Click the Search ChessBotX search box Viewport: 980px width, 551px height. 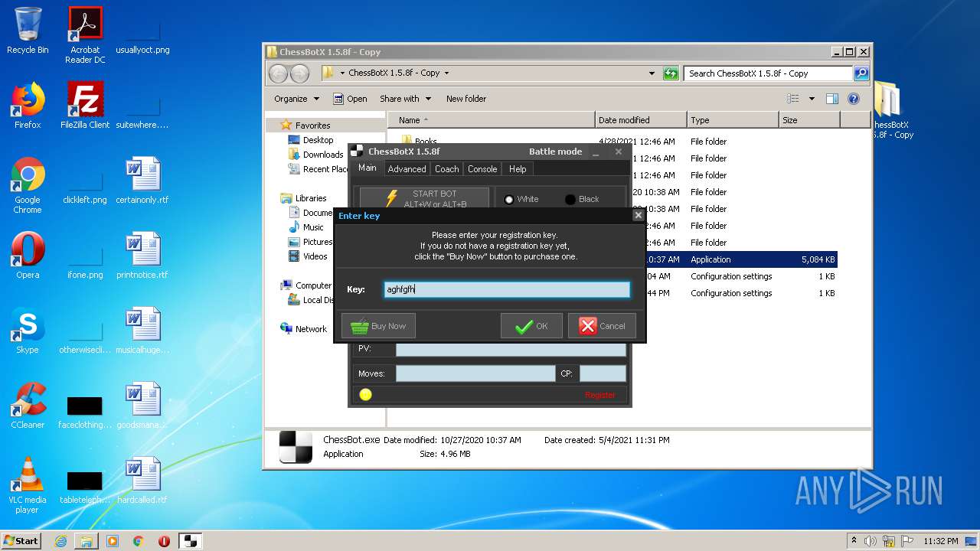point(768,73)
